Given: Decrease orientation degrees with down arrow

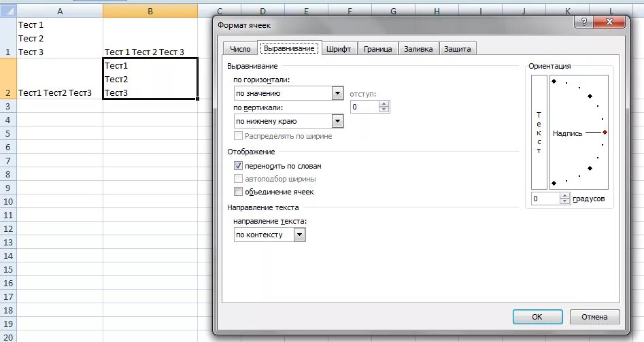Looking at the screenshot, I should pos(565,201).
